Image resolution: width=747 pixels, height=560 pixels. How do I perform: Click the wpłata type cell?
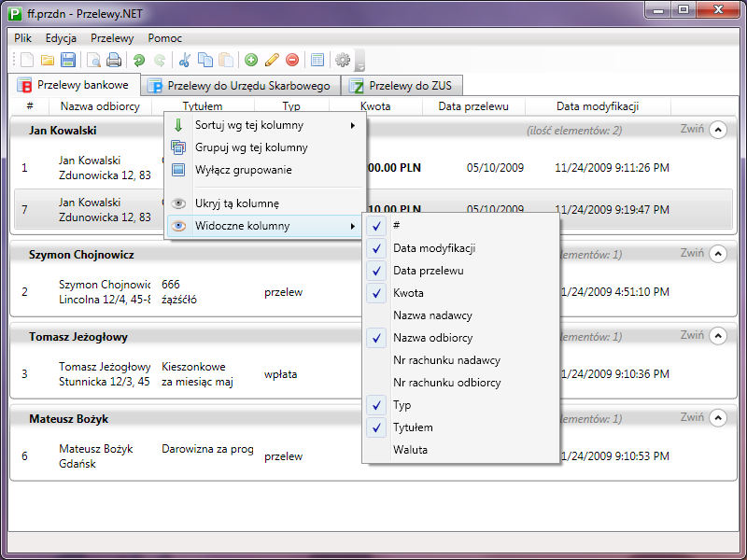pyautogui.click(x=281, y=374)
